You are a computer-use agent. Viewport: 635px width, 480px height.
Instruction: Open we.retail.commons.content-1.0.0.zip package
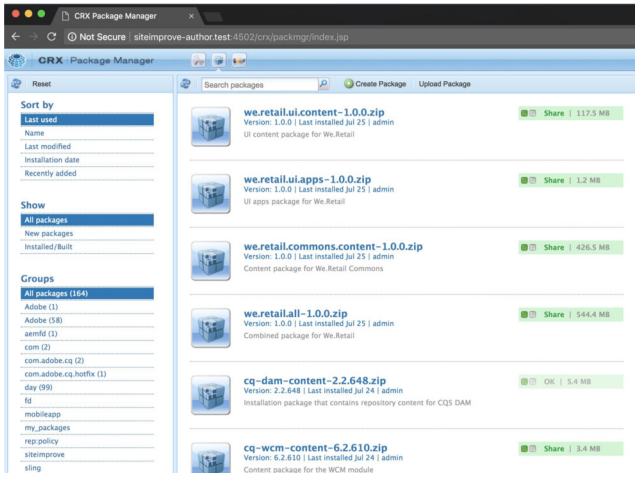coord(333,246)
